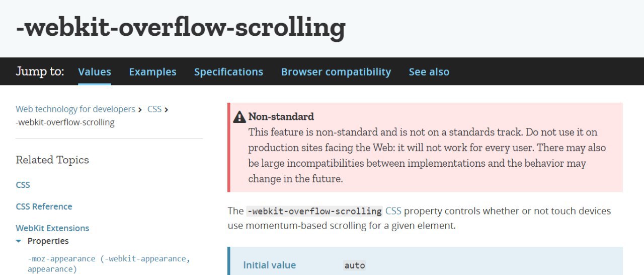Click the -webkit-overflow-scrolling page title

click(x=181, y=27)
